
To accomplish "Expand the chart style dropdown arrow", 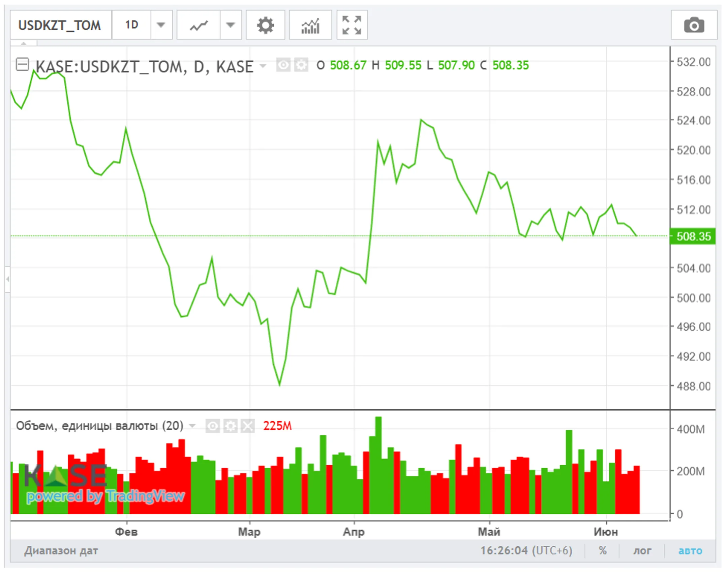I will 231,25.
